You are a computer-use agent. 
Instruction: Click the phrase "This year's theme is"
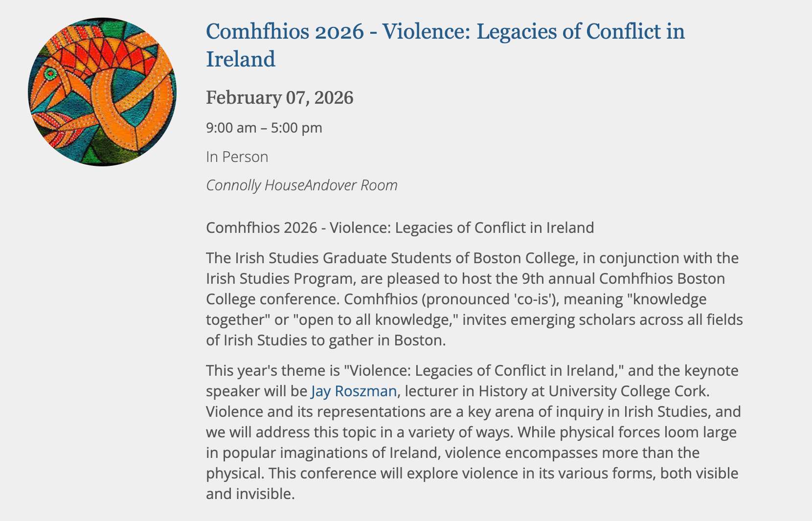point(272,371)
